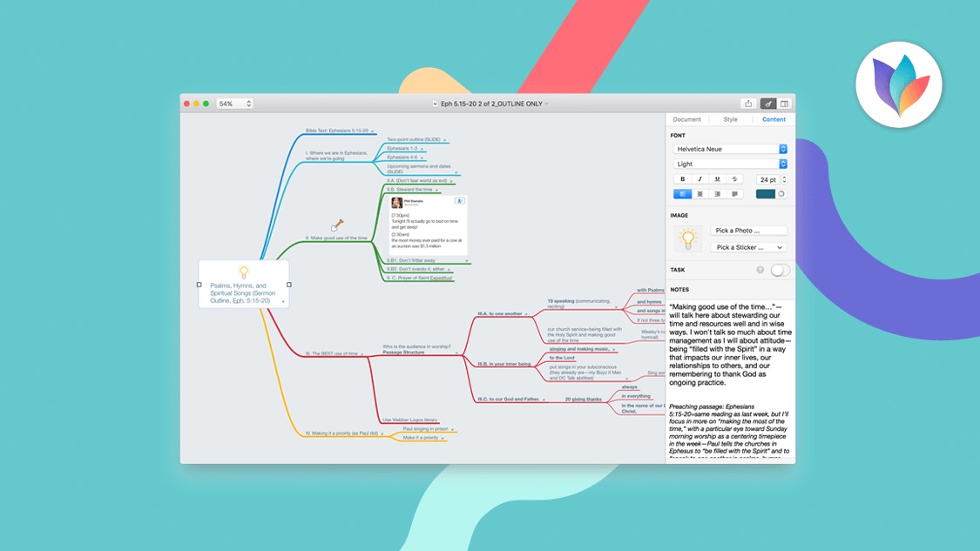Apply Strikethrough formatting to text

tap(734, 179)
